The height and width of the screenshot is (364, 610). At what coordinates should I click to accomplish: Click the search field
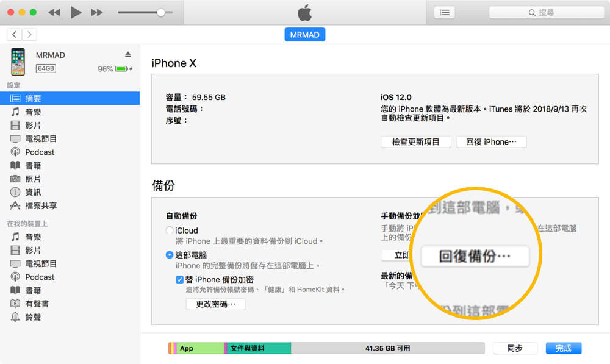pyautogui.click(x=546, y=12)
